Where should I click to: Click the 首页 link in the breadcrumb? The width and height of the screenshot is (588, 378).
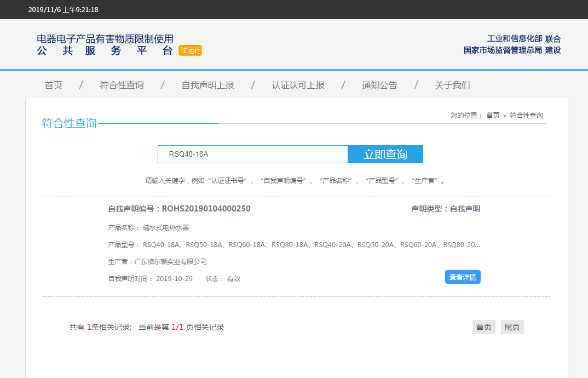click(x=493, y=116)
